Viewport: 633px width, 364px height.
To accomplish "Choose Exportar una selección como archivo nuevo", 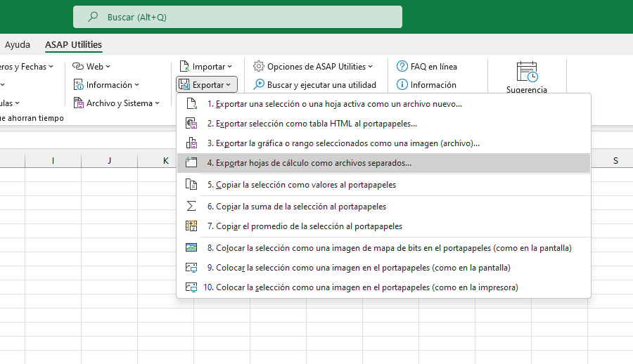I will (383, 104).
